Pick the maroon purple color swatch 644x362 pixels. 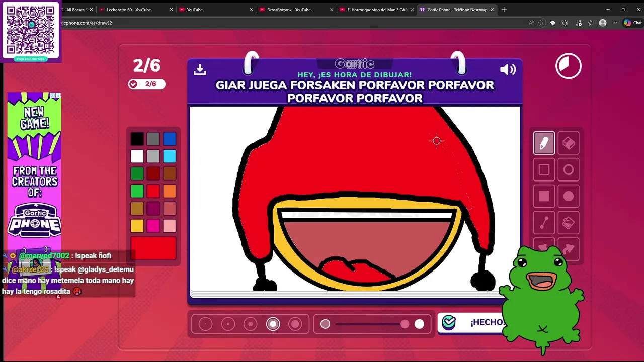tap(153, 209)
